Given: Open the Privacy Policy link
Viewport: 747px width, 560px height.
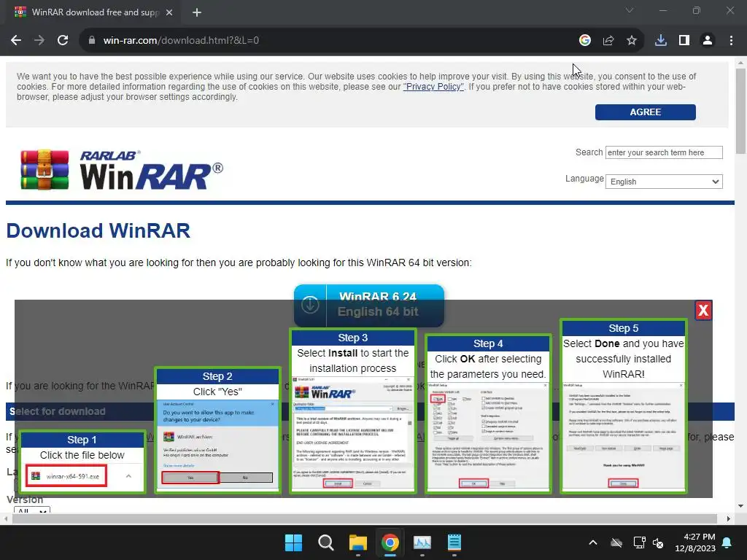Looking at the screenshot, I should tap(433, 87).
